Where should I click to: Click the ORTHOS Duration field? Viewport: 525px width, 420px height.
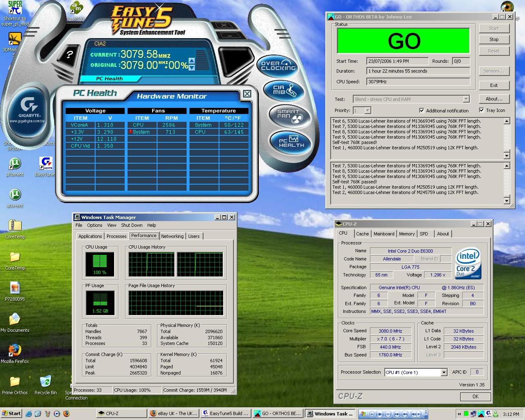418,71
